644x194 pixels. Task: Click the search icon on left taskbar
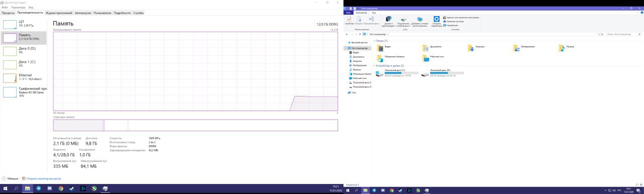click(x=17, y=188)
